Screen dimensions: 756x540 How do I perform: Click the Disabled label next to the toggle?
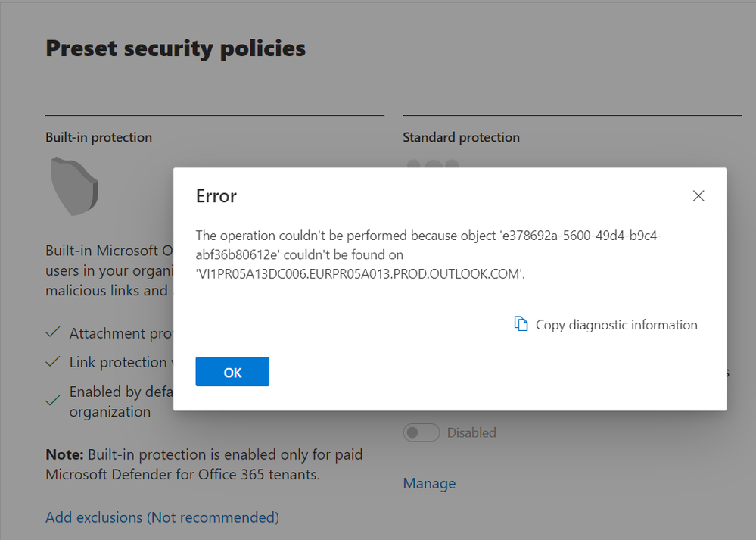click(x=471, y=432)
